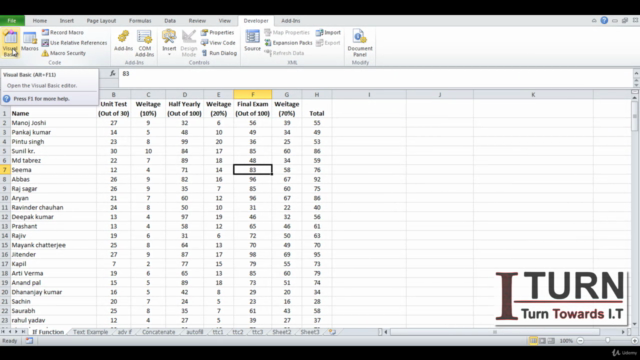
Task: Switch to the Add-Ins tab
Action: [291, 20]
